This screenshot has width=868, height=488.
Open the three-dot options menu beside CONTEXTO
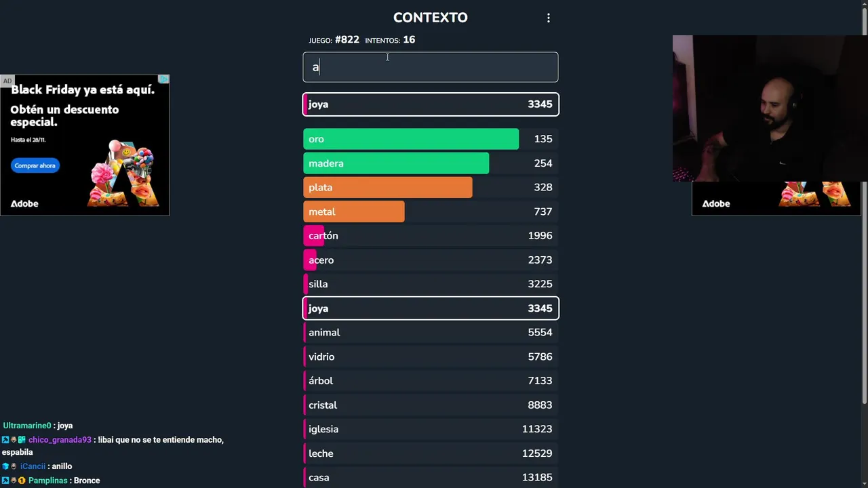click(549, 18)
